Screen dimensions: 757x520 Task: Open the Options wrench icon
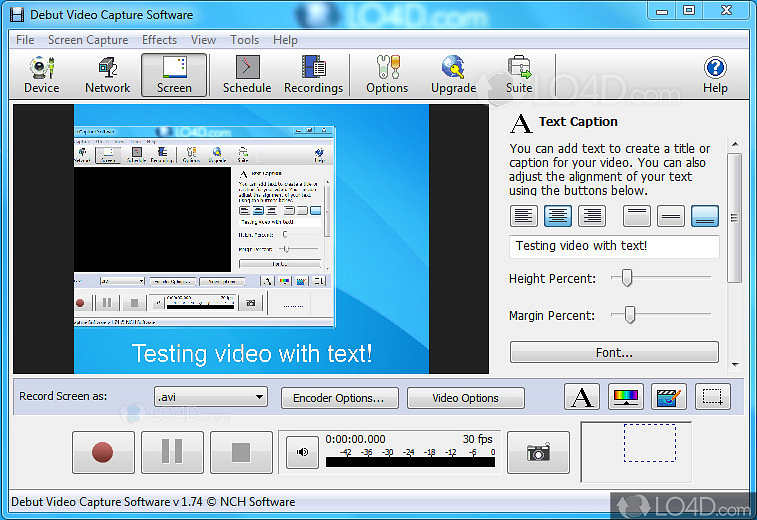tap(387, 75)
